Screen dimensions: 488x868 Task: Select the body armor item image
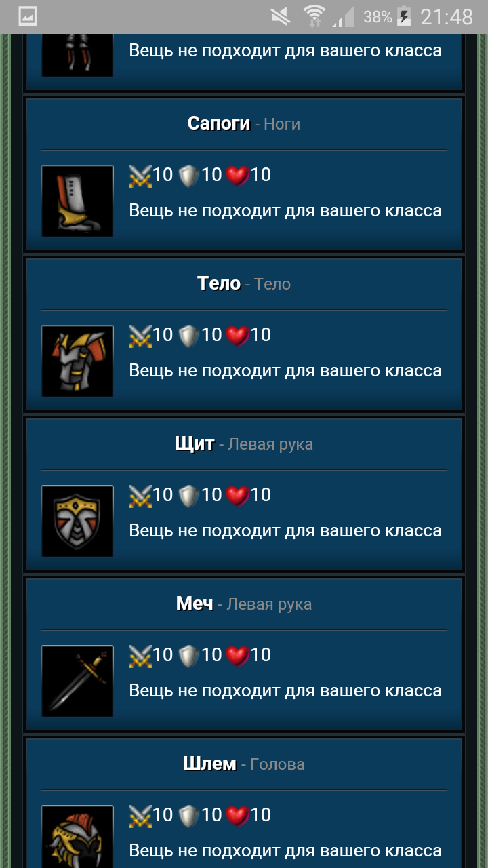tap(77, 361)
